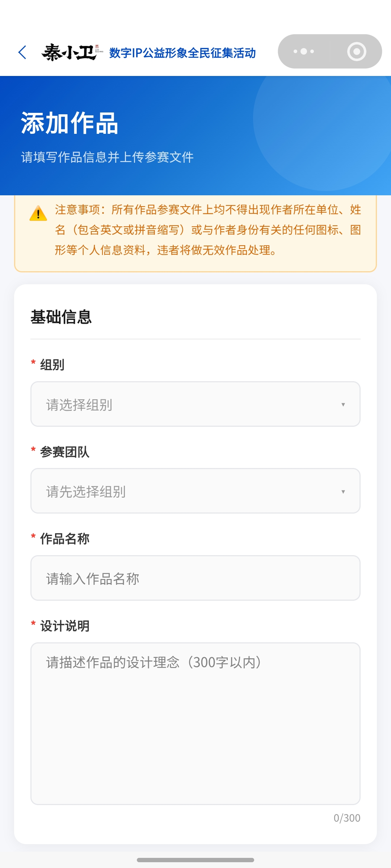Tap the 添加作品 page heading

click(70, 123)
